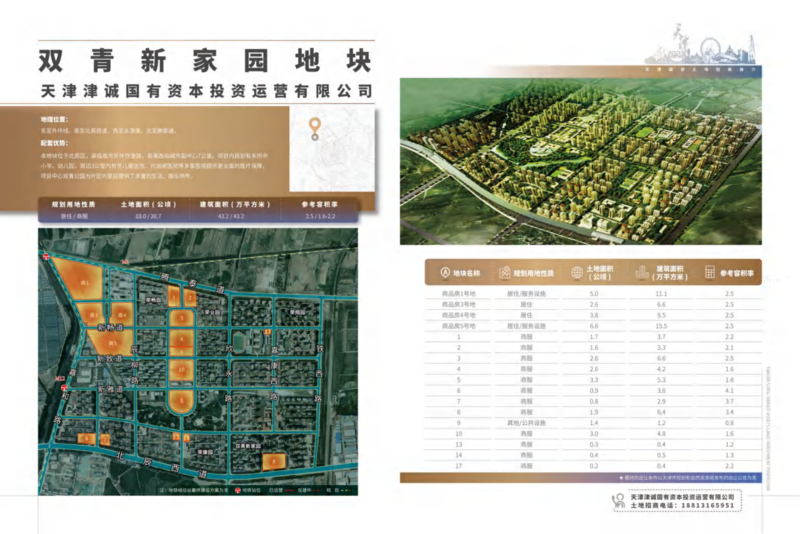Click plot ratio 4.1 in row 6
Image resolution: width=800 pixels, height=534 pixels.
pos(730,391)
